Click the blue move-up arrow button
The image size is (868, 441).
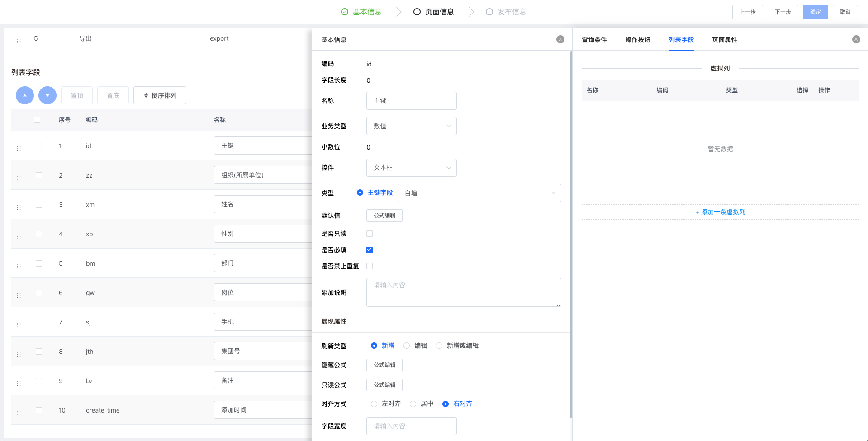25,95
